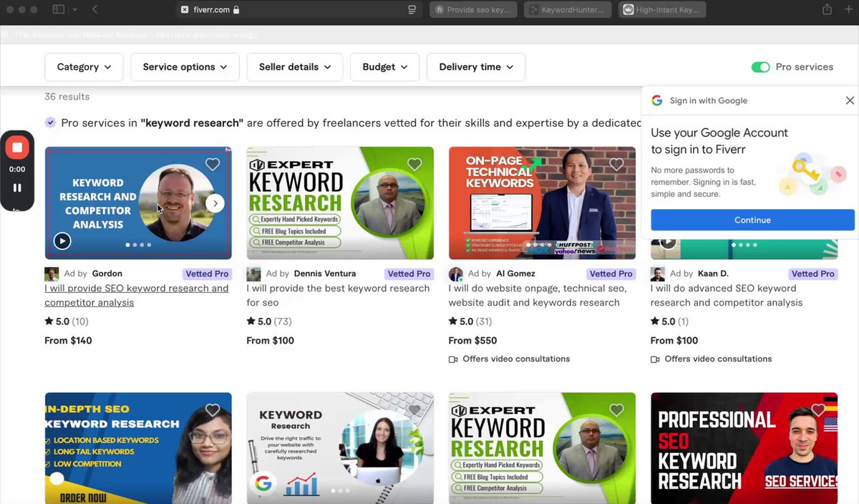The width and height of the screenshot is (859, 504).
Task: Click Al Gomez's 5.0 (31) rating
Action: coord(470,321)
